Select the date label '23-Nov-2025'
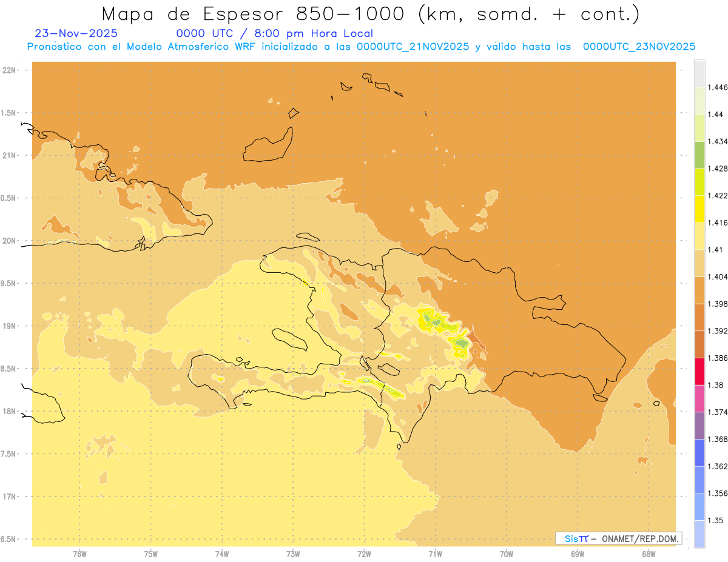This screenshot has height=562, width=728. pos(76,33)
